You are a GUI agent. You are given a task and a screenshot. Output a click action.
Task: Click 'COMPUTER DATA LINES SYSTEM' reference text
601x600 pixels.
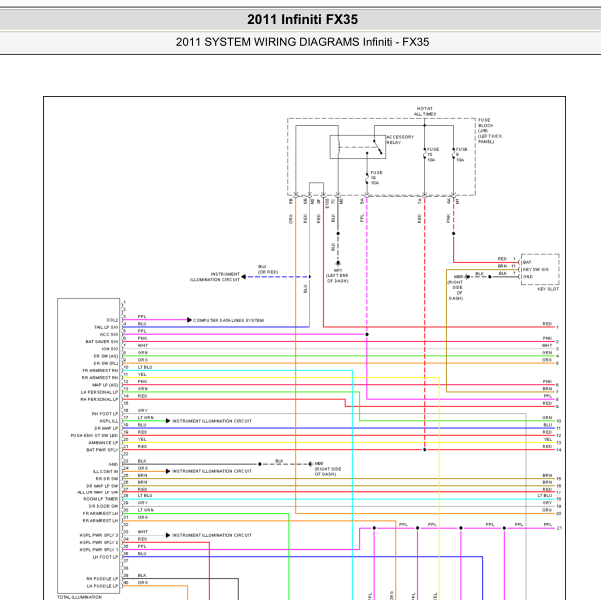[x=228, y=320]
